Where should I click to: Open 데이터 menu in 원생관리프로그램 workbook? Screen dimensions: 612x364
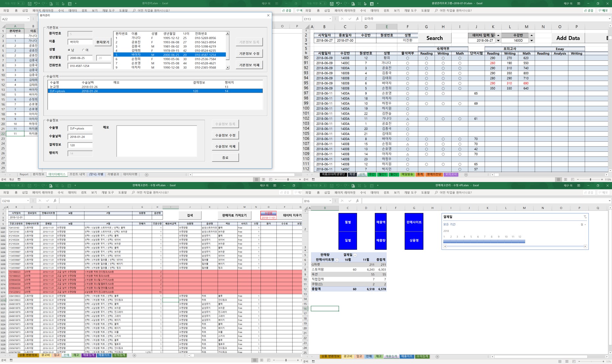(x=375, y=11)
